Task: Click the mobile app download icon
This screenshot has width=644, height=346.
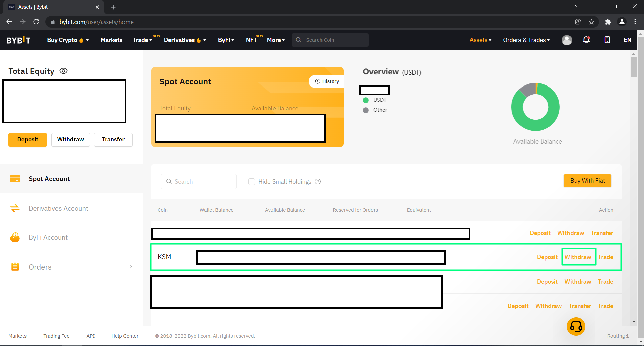Action: [x=607, y=40]
